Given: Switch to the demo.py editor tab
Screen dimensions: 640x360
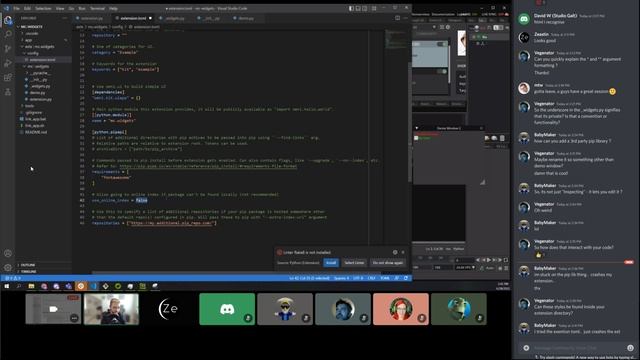Looking at the screenshot, I should 245,18.
